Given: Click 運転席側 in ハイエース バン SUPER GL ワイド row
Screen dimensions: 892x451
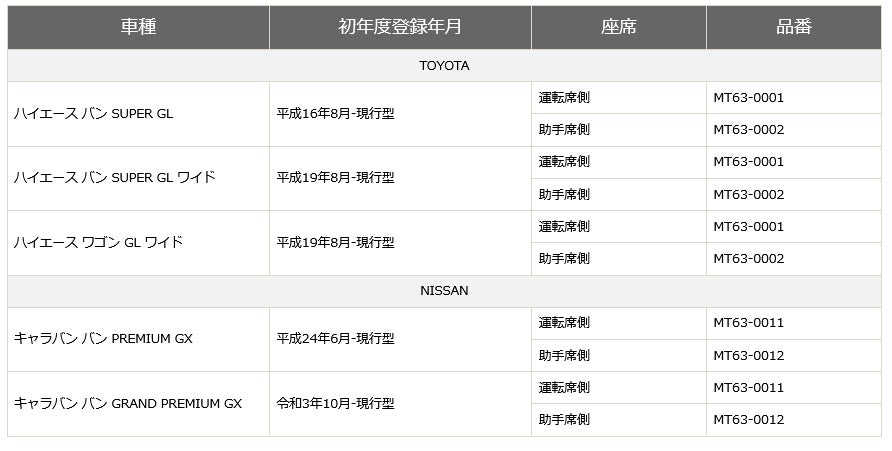Looking at the screenshot, I should [x=564, y=162].
